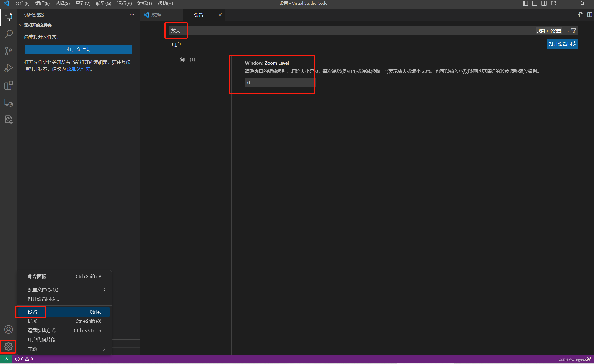Viewport: 594px width, 364px height.
Task: Select 扩展 in the manage menu
Action: 64,321
